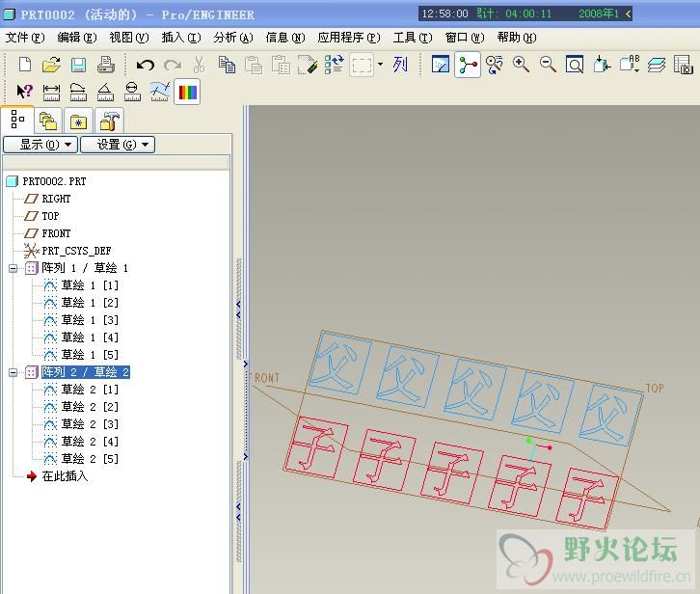The height and width of the screenshot is (594, 700).
Task: Collapse the 阵列 2 / 草绘 2 node
Action: (x=13, y=372)
